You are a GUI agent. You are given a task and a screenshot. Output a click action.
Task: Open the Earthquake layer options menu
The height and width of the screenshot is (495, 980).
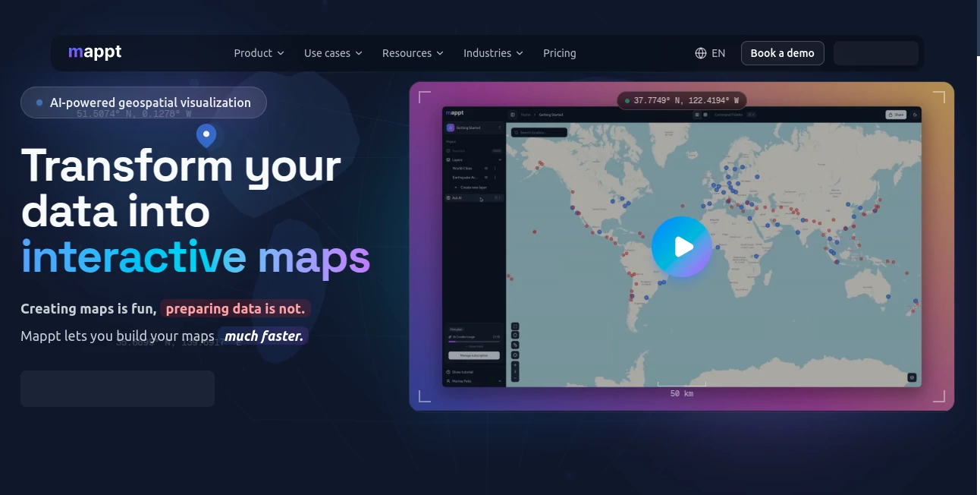pos(495,178)
